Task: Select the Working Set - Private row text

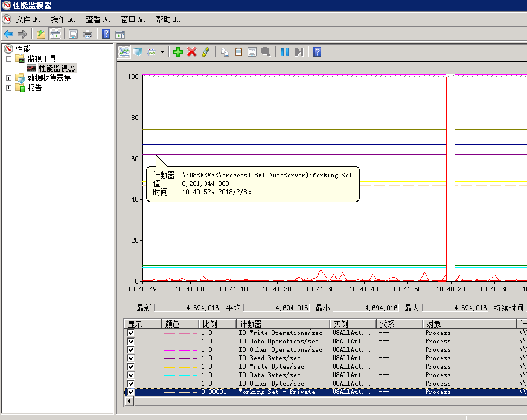Action: (276, 392)
